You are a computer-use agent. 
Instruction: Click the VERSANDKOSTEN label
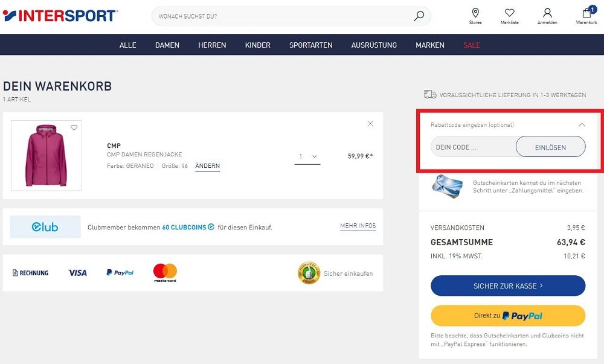click(457, 228)
